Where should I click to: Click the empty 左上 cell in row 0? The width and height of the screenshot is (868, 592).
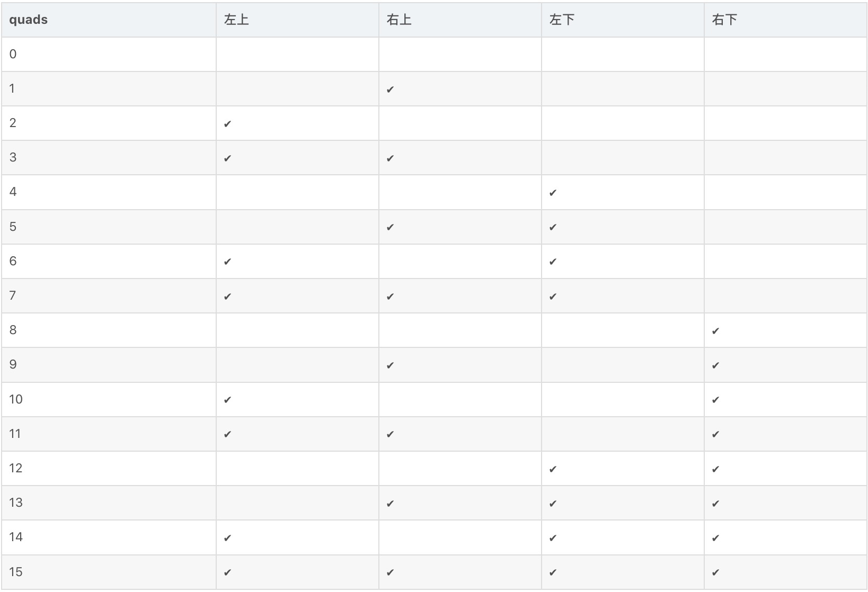coord(297,54)
